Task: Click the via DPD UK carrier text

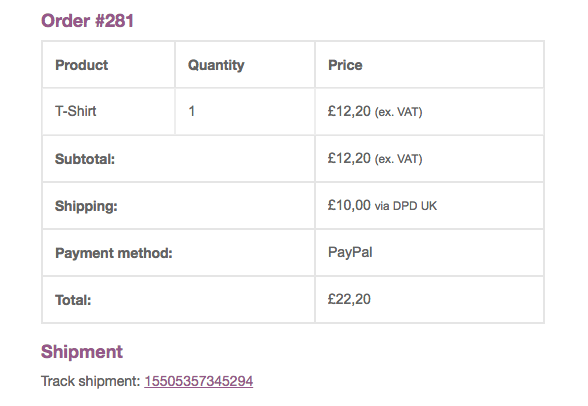Action: tap(406, 206)
